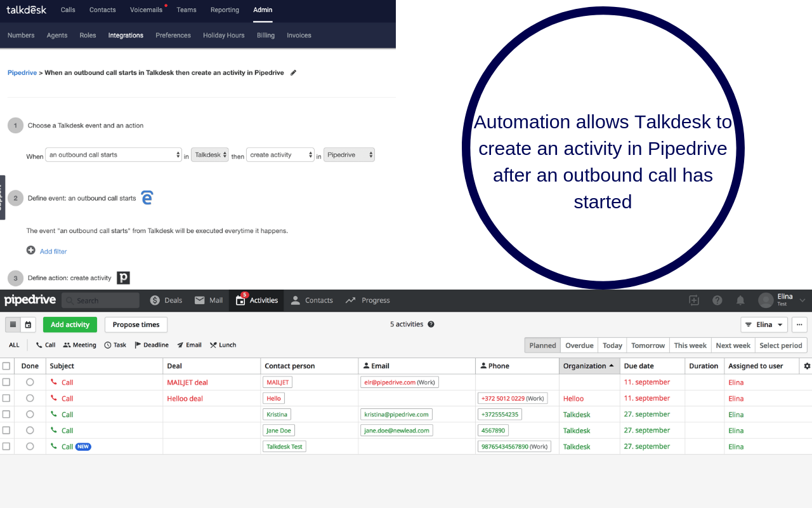Open the quick add plus icon in header
Image resolution: width=812 pixels, height=508 pixels.
click(694, 300)
